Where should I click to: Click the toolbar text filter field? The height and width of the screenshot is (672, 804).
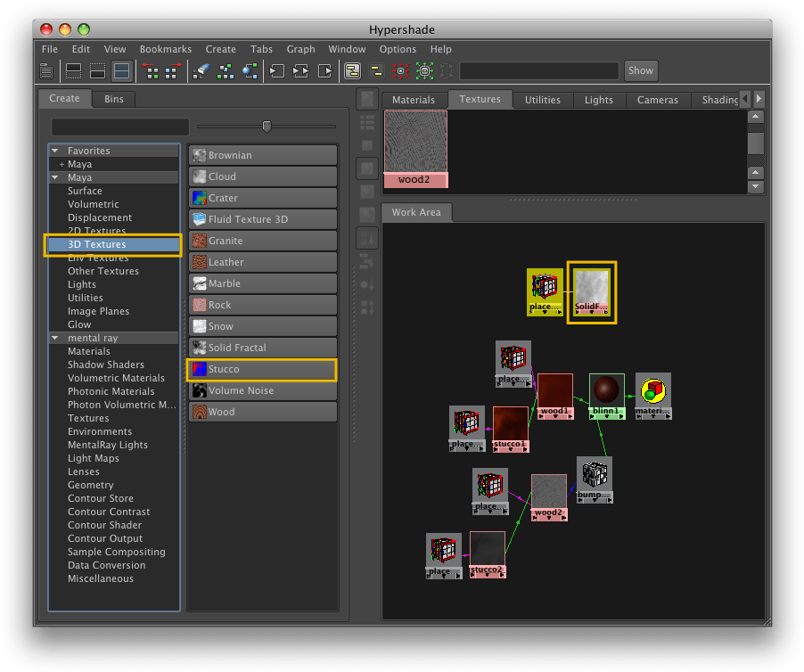tap(539, 70)
